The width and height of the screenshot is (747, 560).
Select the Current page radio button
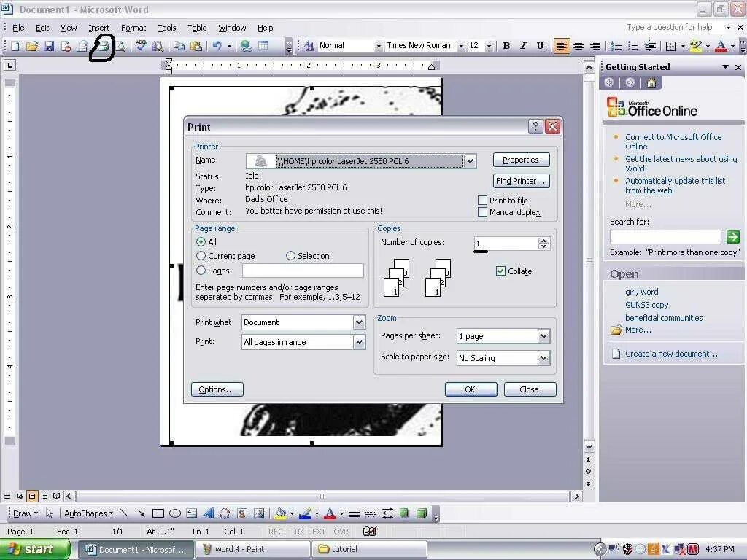coord(201,256)
